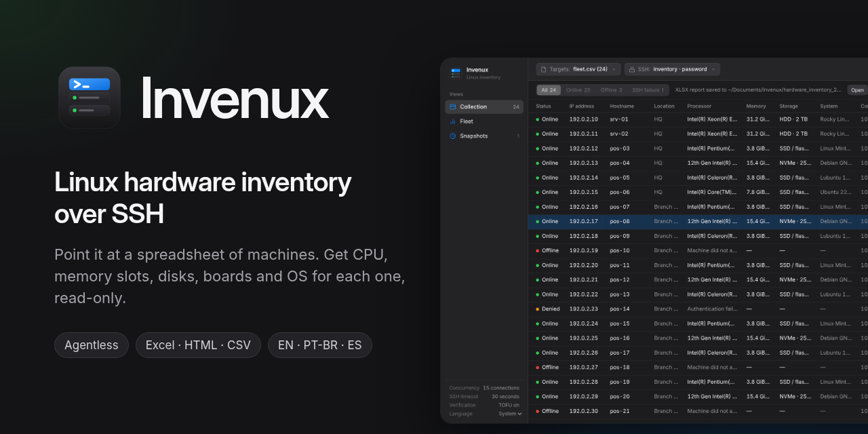Open the SSH inventory password dropdown
868x434 pixels.
[672, 69]
